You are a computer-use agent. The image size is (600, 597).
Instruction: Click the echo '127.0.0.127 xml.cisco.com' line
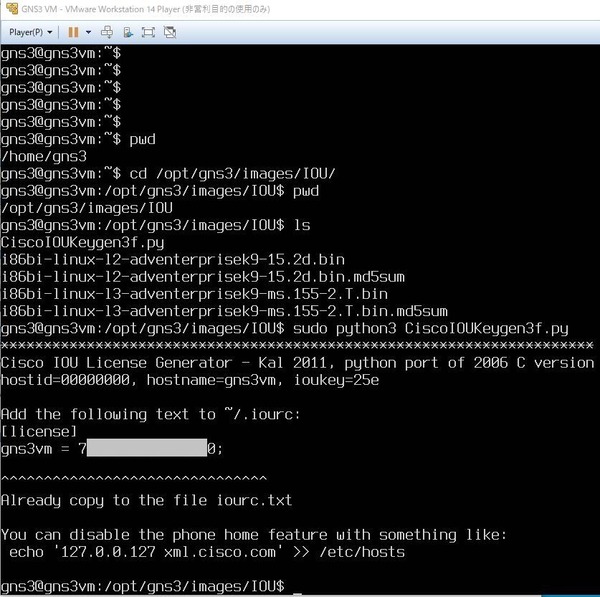coord(207,552)
